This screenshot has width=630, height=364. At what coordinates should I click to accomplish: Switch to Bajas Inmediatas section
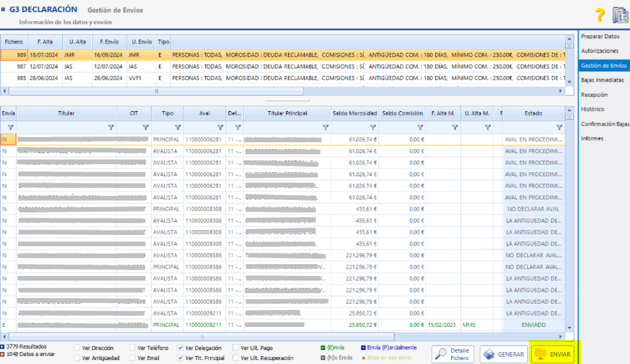tap(602, 80)
